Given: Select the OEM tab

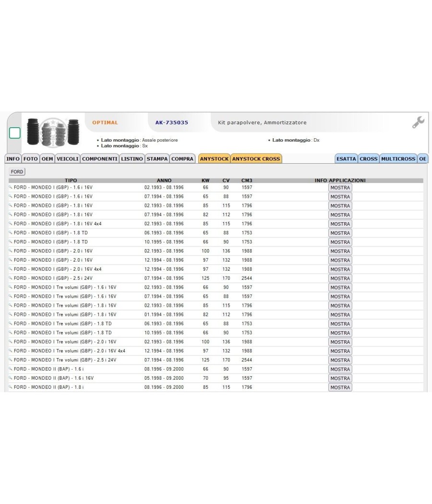Looking at the screenshot, I should [x=47, y=159].
